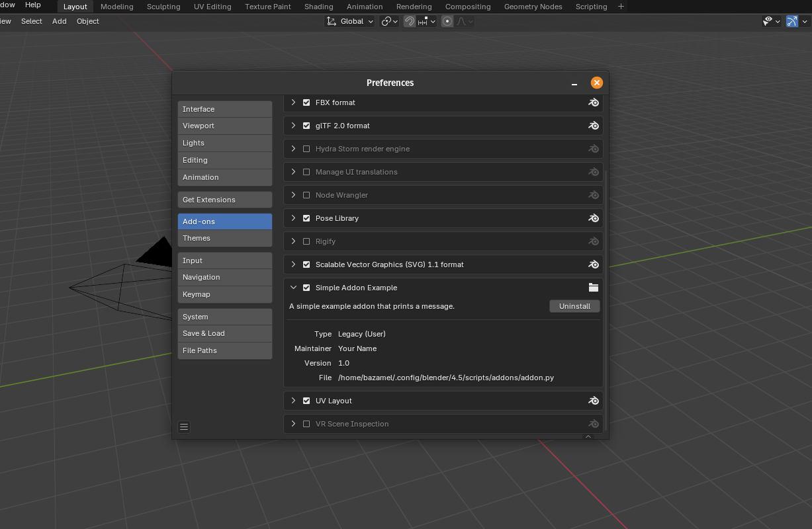Click the Blender logo icon on FBX format row
812x529 pixels.
point(594,102)
